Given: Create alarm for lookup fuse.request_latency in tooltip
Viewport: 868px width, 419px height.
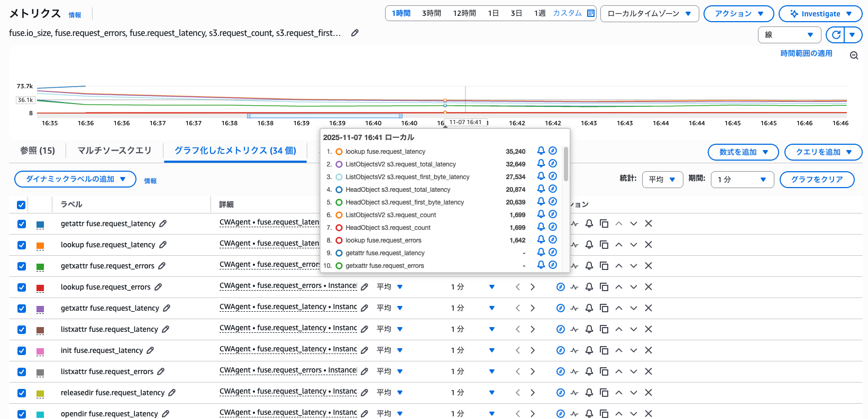Looking at the screenshot, I should (x=541, y=151).
